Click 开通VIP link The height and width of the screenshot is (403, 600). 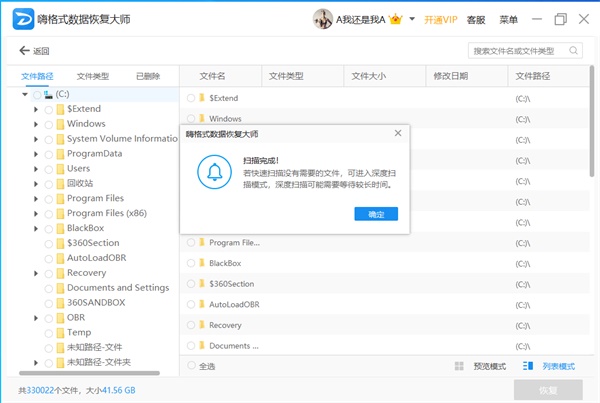440,20
